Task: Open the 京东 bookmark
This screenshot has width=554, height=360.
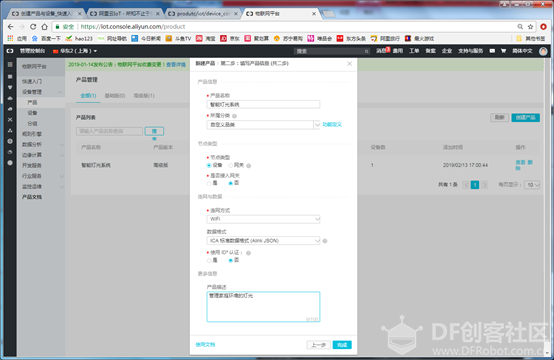Action: (x=230, y=39)
